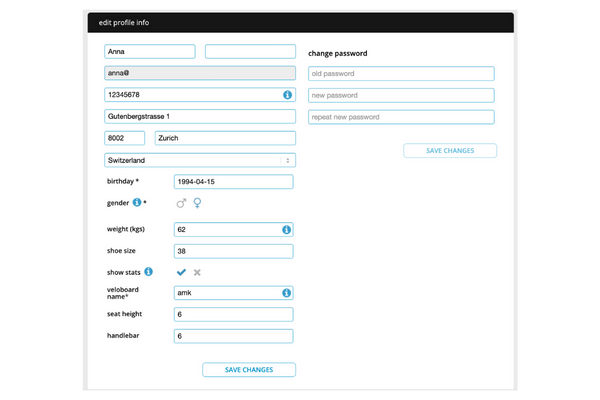
Task: Click the 'show stats' label
Action: click(x=124, y=272)
